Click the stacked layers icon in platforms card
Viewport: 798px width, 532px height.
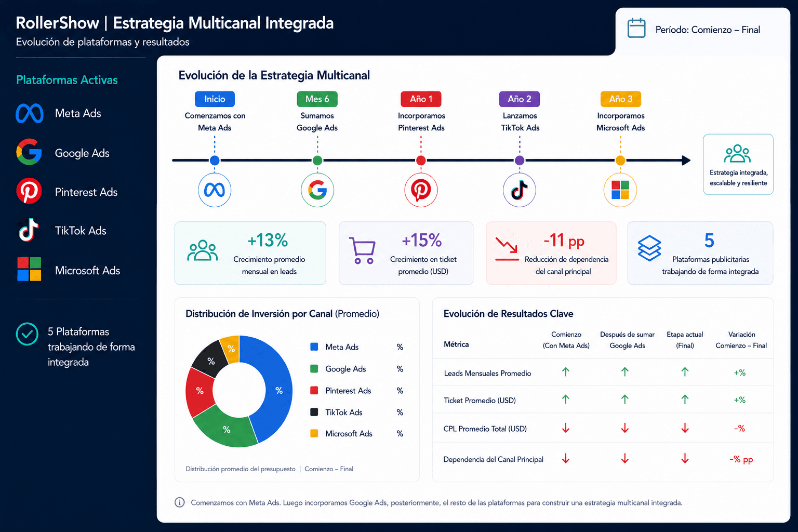tap(649, 248)
